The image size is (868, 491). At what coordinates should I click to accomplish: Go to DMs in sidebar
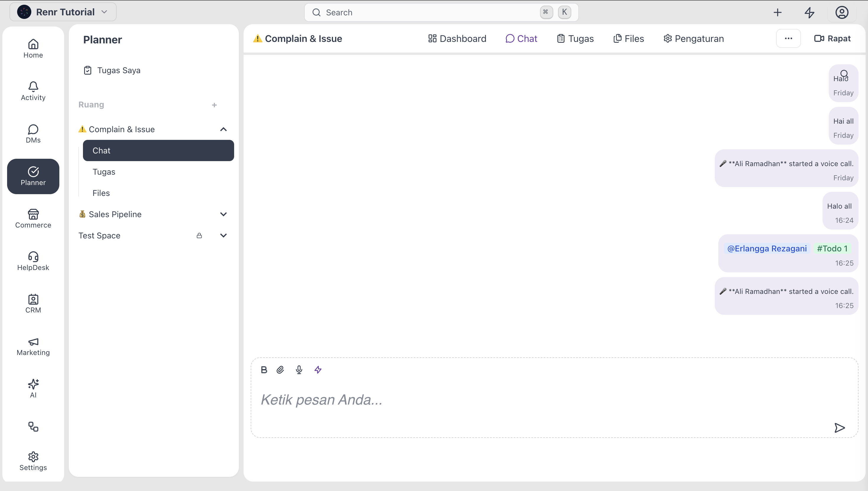(33, 134)
